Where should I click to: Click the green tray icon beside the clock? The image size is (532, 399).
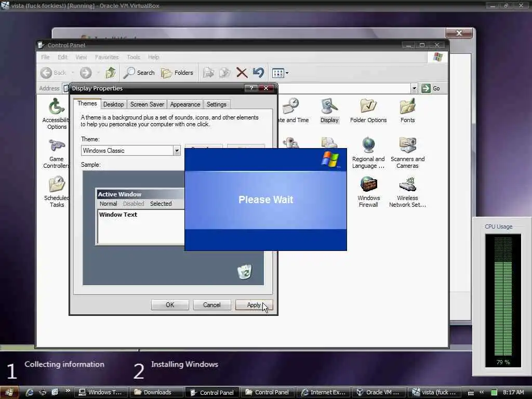coord(494,393)
